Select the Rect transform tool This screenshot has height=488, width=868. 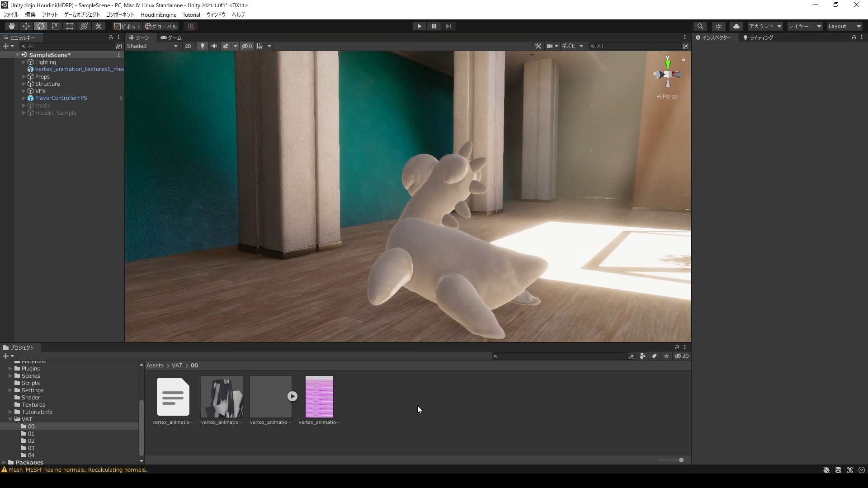click(70, 26)
